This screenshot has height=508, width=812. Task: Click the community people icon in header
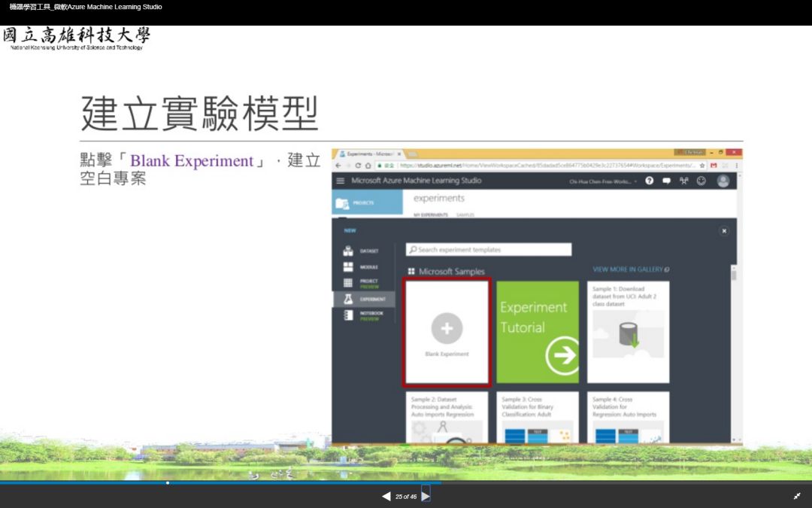pyautogui.click(x=684, y=181)
